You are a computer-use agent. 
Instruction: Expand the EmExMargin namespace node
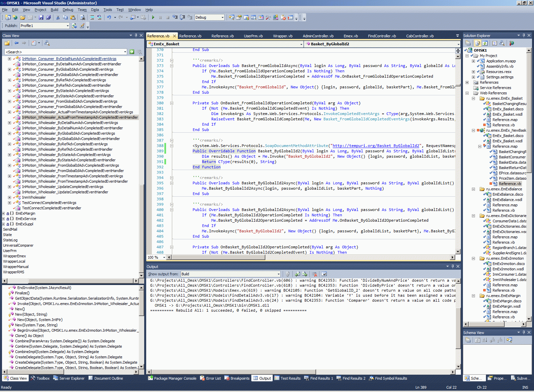point(3,213)
